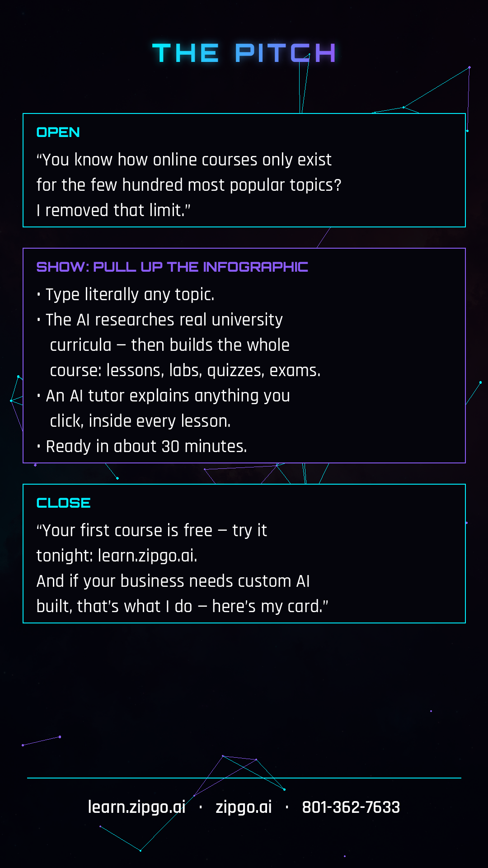The image size is (488, 868).
Task: Click the SHOW: PULL UP THE INFOGRAPHIC heading
Action: [x=172, y=267]
